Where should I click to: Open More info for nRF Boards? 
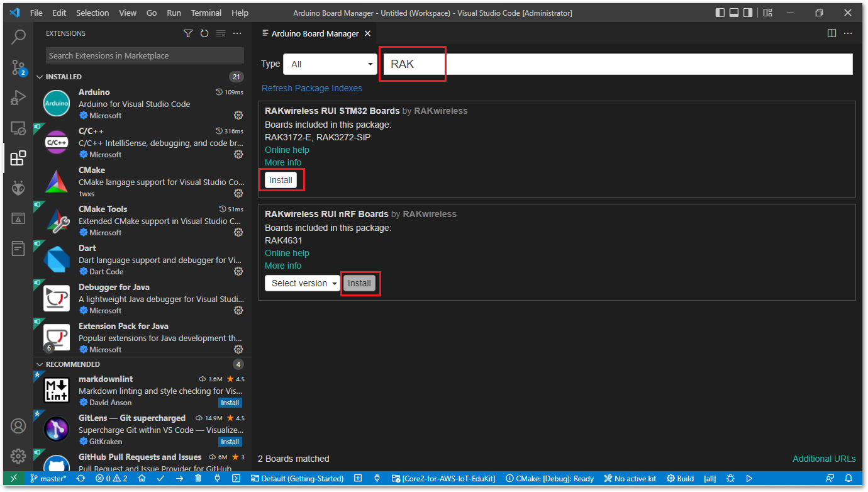coord(283,266)
